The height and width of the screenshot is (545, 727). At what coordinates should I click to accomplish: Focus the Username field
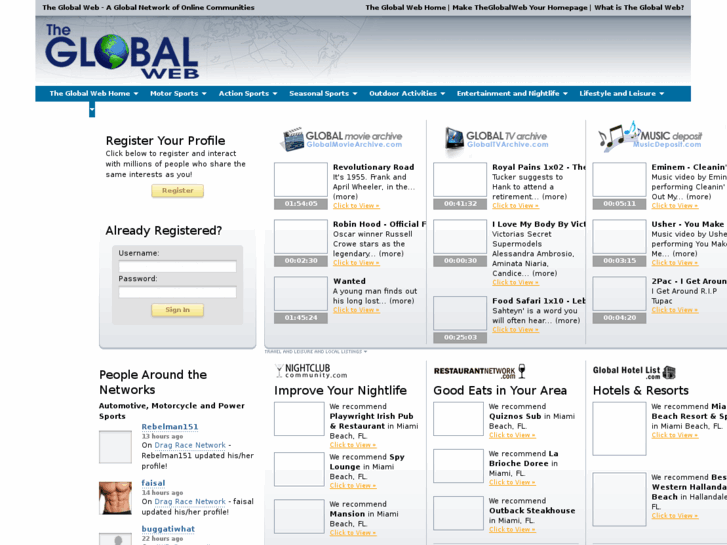178,266
